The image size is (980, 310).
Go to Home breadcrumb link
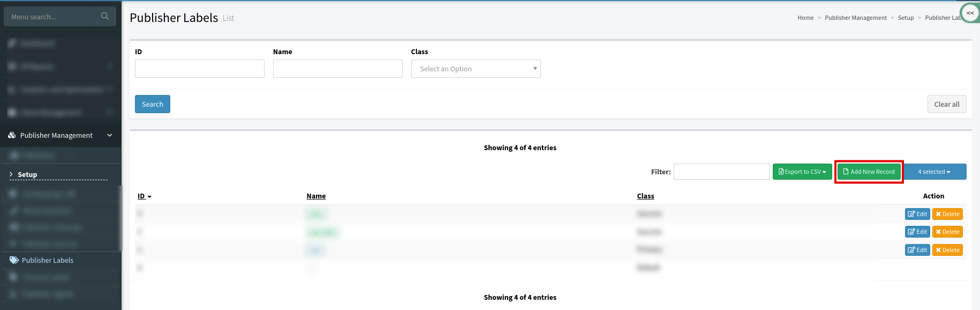click(x=805, y=18)
